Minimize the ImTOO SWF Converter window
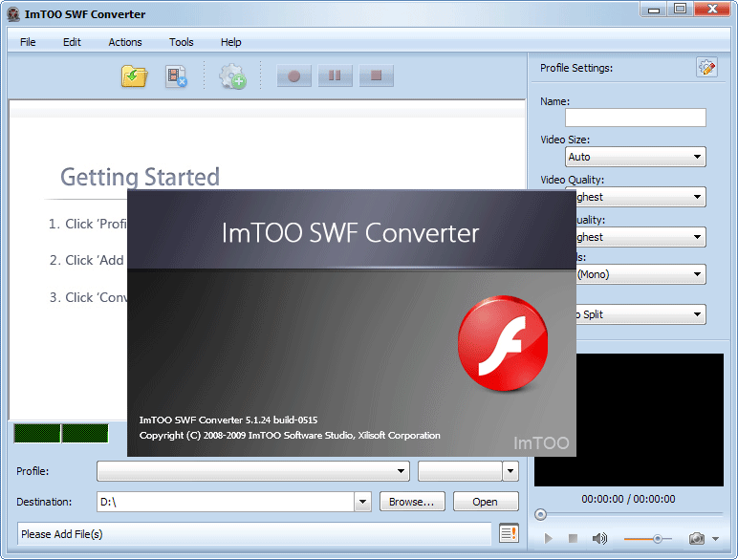Image resolution: width=738 pixels, height=560 pixels. [654, 10]
